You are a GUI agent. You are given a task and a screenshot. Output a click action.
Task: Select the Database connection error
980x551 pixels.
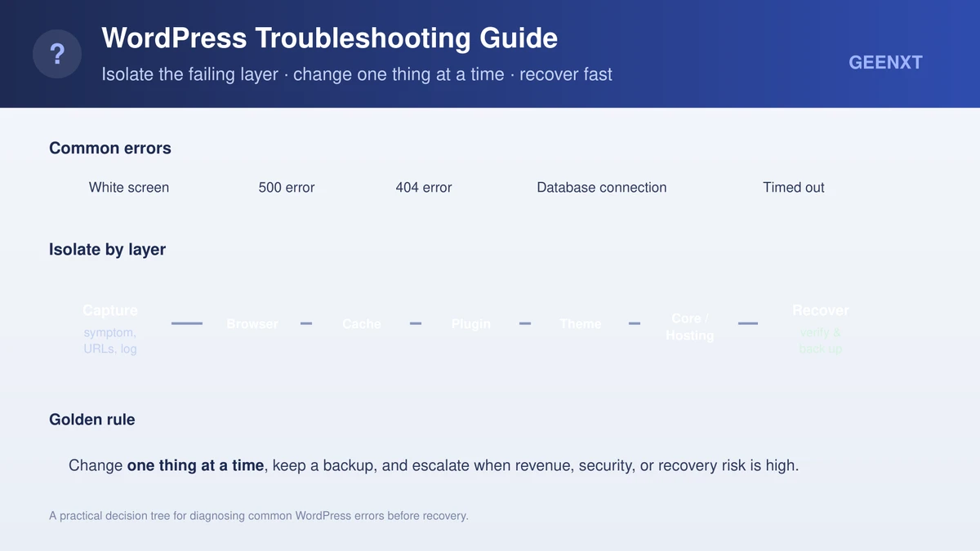pyautogui.click(x=602, y=187)
